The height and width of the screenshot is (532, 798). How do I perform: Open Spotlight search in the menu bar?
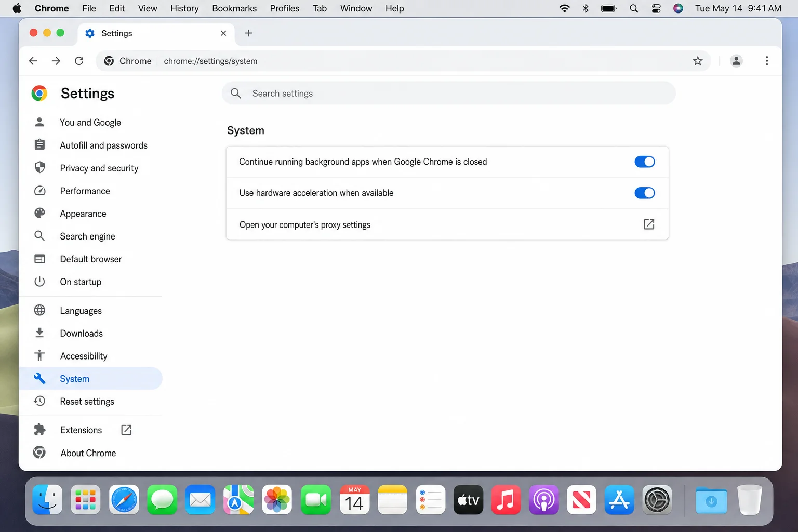634,8
